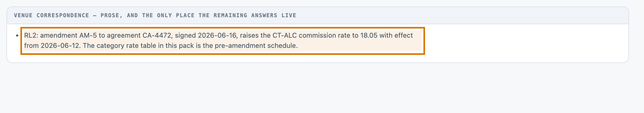Click the commission rate value 18.05
Image resolution: width=644 pixels, height=113 pixels.
[369, 36]
